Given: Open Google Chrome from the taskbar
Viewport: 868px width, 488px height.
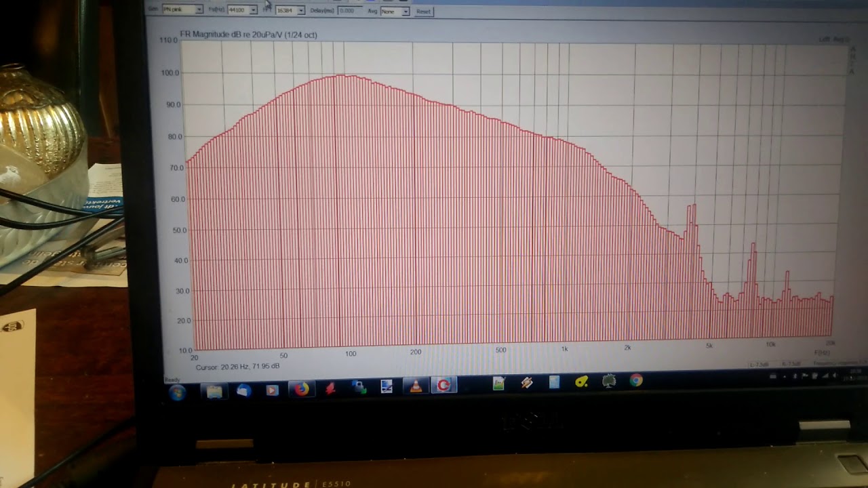Looking at the screenshot, I should click(636, 380).
